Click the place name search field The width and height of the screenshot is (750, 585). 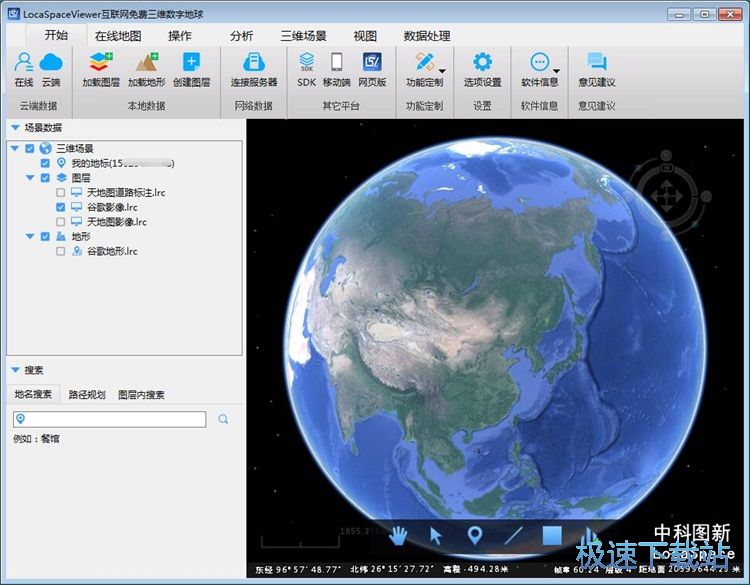(x=110, y=419)
